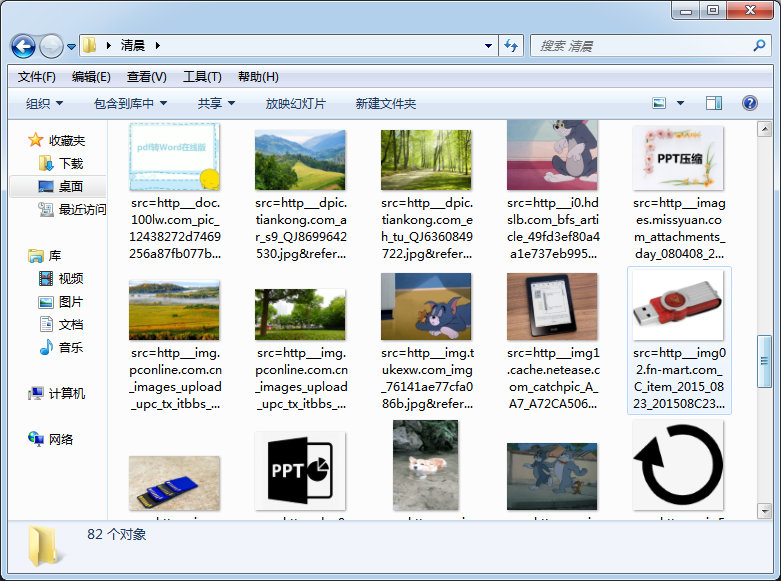Viewport: 781px width, 581px height.
Task: Select the park trees lawn thumbnail
Action: pyautogui.click(x=300, y=314)
